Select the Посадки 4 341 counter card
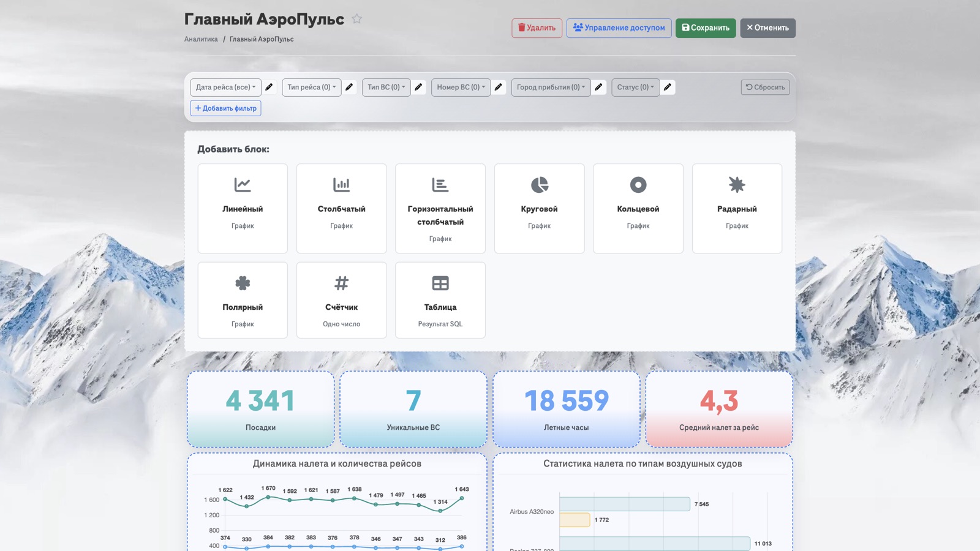The height and width of the screenshot is (551, 980). click(261, 409)
